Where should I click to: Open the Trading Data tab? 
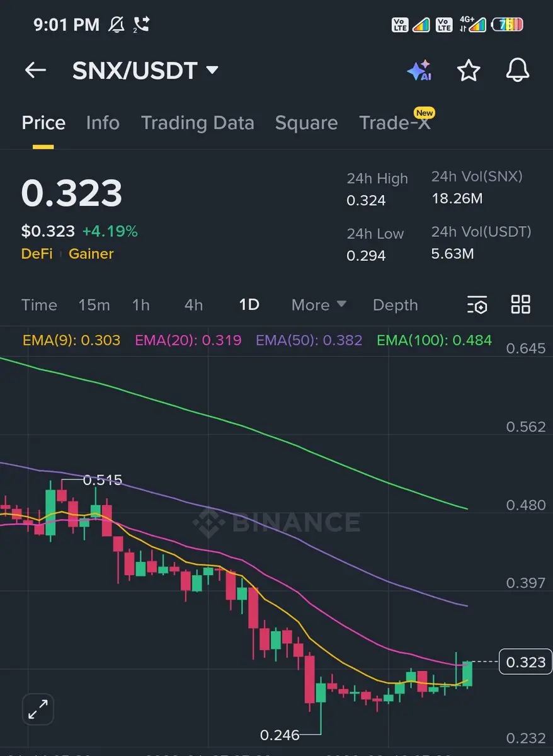click(x=198, y=123)
